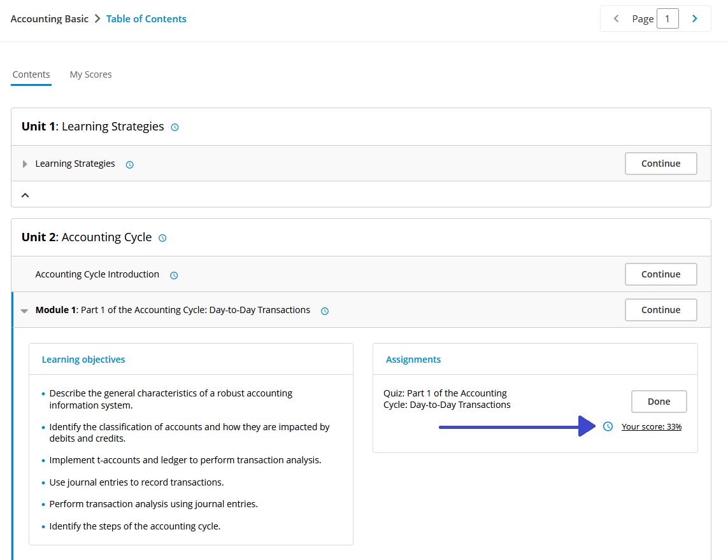Go to previous page arrow
The width and height of the screenshot is (728, 560).
point(616,18)
